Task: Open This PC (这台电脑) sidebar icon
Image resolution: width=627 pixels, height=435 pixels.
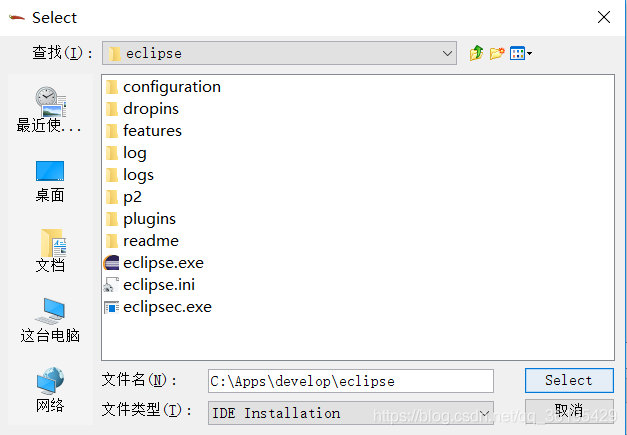Action: coord(50,311)
